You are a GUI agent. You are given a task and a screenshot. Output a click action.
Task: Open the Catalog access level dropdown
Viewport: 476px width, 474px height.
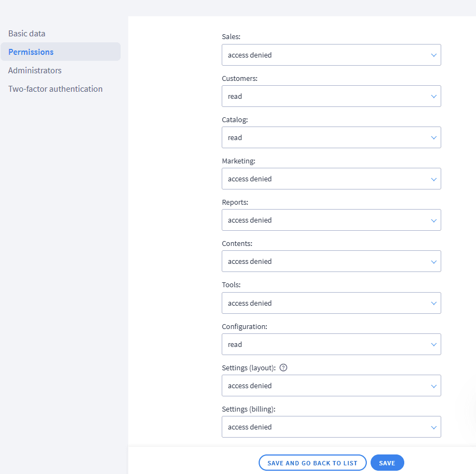(x=331, y=137)
